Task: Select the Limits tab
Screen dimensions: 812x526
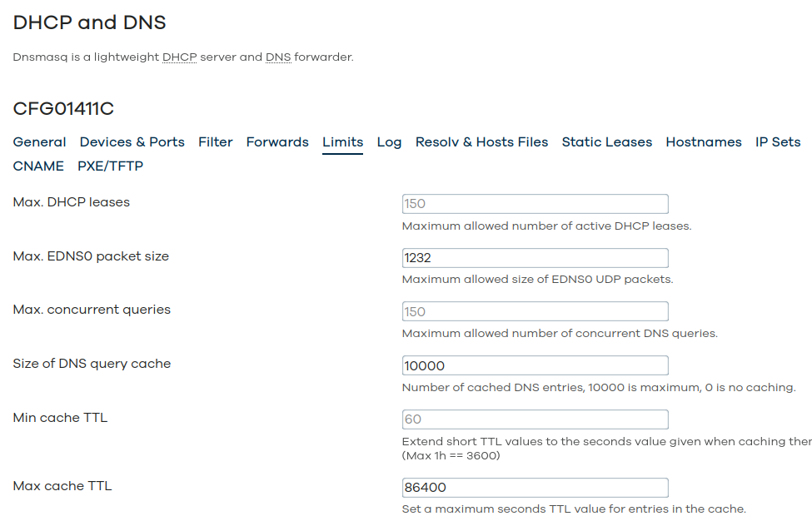Action: (x=343, y=141)
